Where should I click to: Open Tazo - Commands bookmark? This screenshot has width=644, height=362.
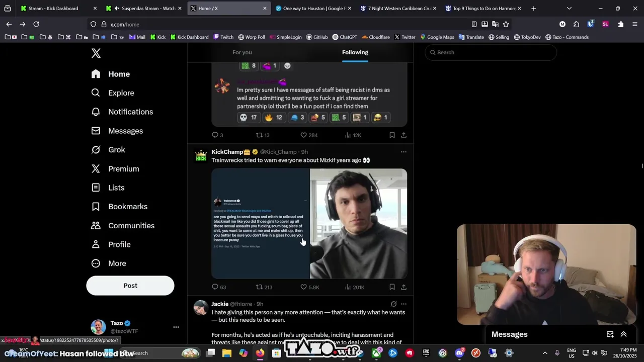[x=567, y=37]
